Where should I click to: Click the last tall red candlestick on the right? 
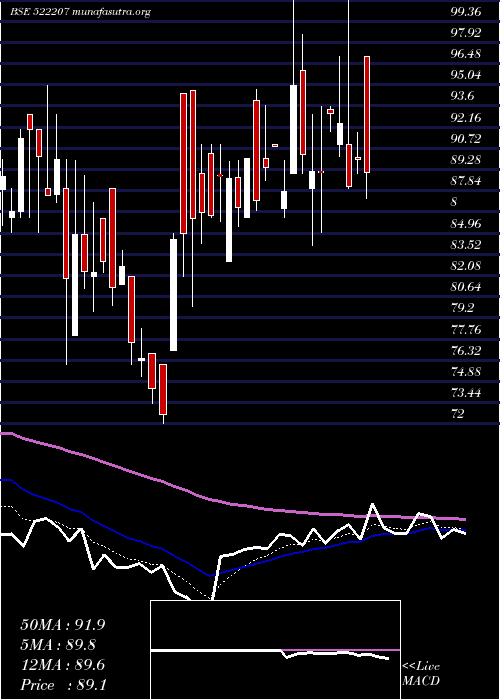click(x=367, y=114)
